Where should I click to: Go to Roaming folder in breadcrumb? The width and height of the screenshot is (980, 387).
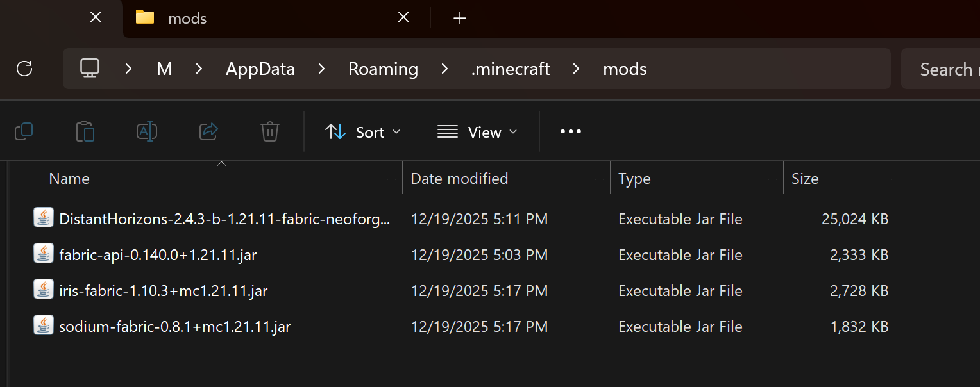383,69
